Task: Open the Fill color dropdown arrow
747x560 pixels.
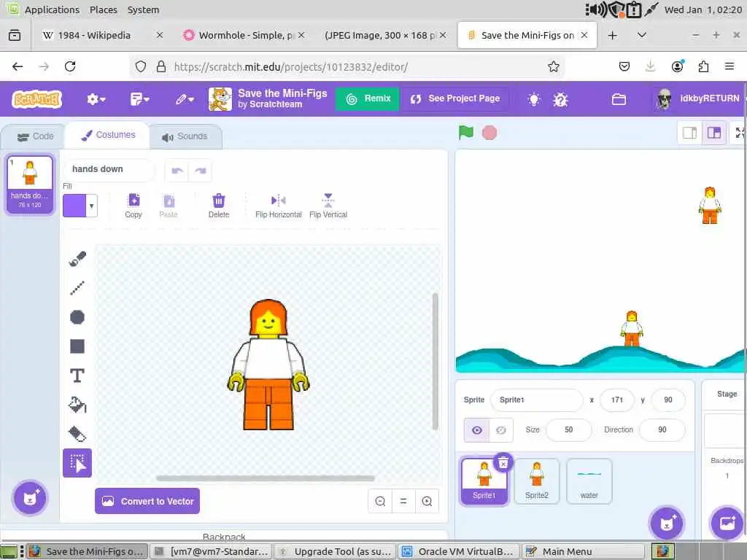Action: click(91, 206)
